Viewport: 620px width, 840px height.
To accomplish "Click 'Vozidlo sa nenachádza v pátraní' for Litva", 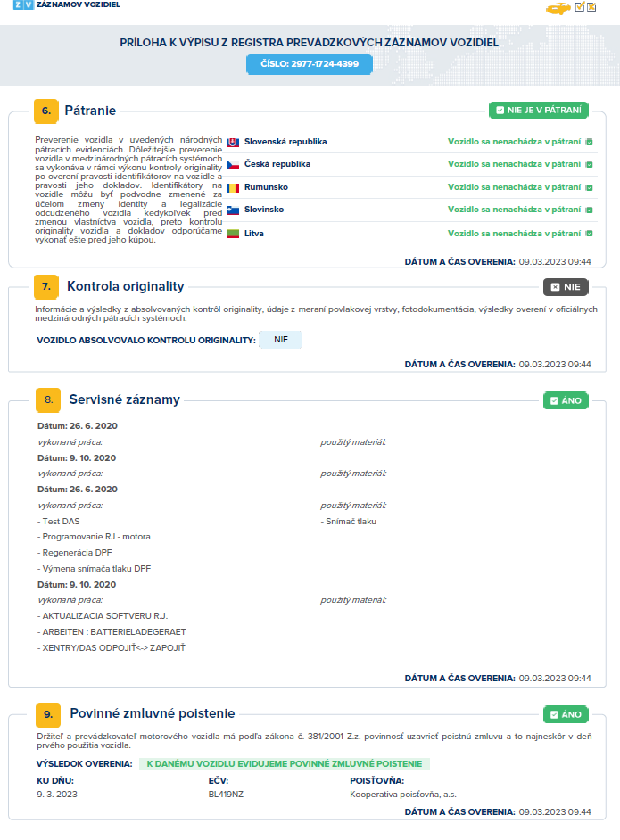I will tap(514, 234).
